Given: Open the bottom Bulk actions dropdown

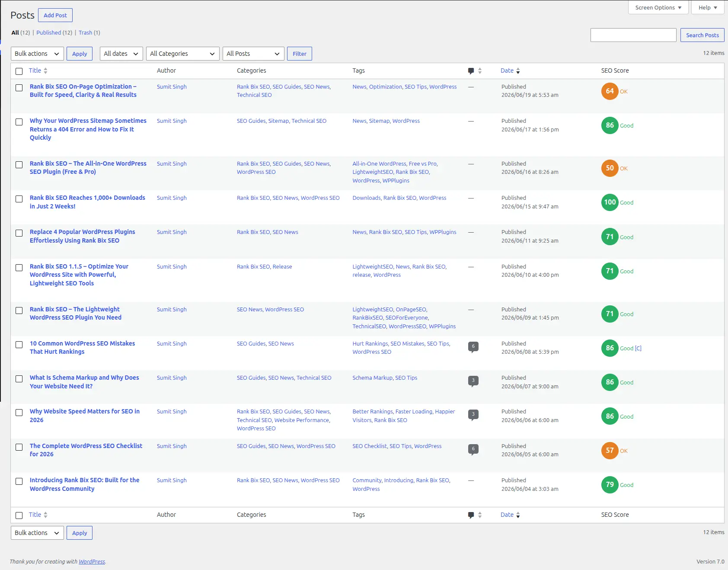Looking at the screenshot, I should 37,533.
